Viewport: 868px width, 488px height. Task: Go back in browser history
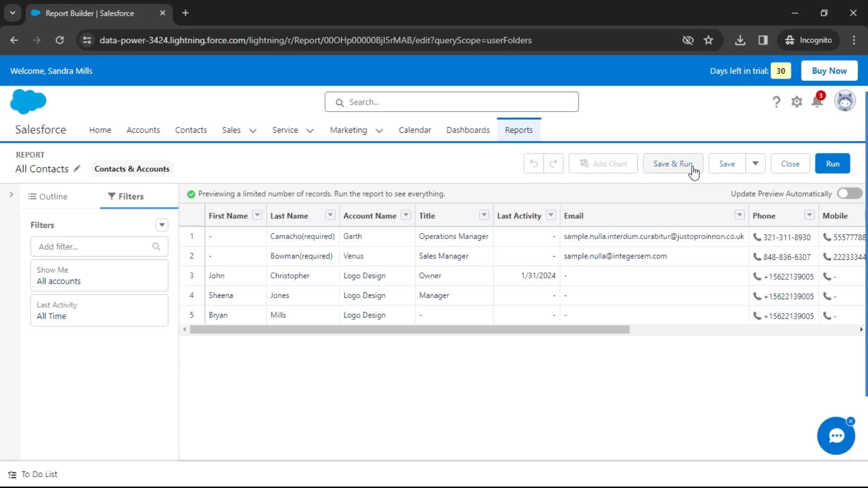tap(14, 40)
